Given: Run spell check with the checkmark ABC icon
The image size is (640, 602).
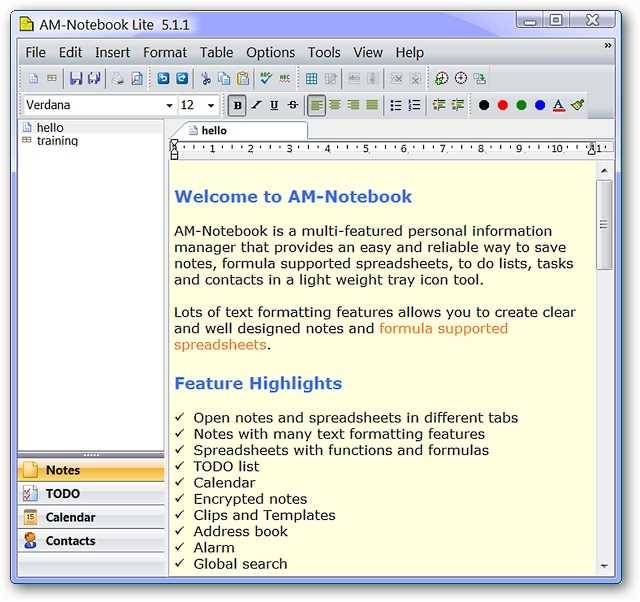Looking at the screenshot, I should pyautogui.click(x=266, y=78).
